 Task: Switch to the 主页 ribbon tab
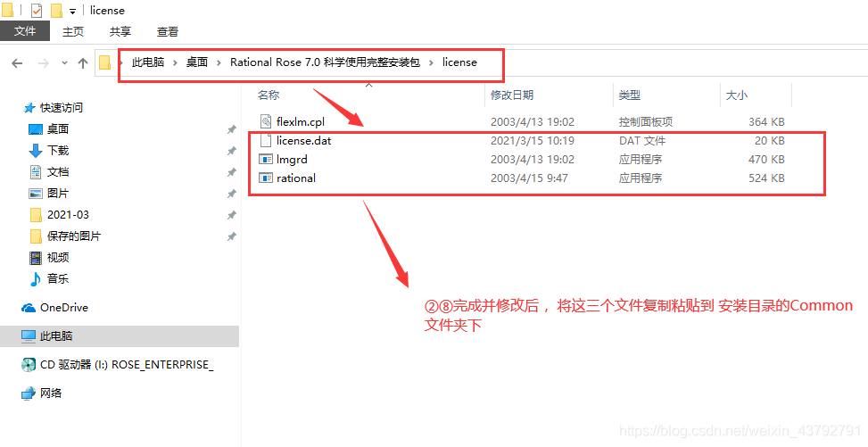coord(73,31)
